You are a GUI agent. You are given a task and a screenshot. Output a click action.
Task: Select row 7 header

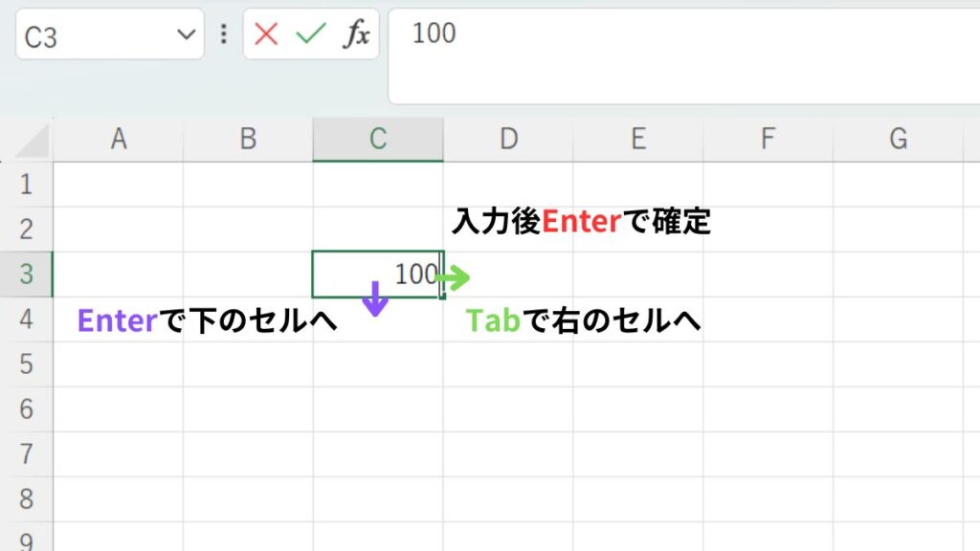click(26, 454)
